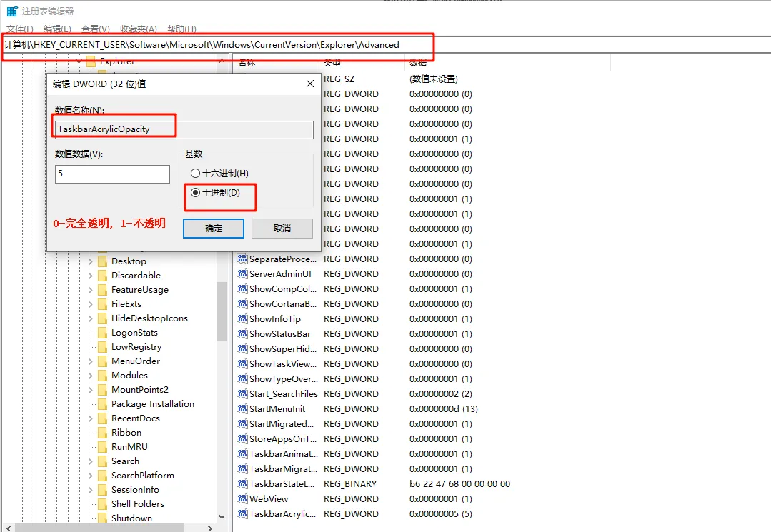771x532 pixels.
Task: Select the hexadecimal (十六进制) radio button
Action: [195, 174]
